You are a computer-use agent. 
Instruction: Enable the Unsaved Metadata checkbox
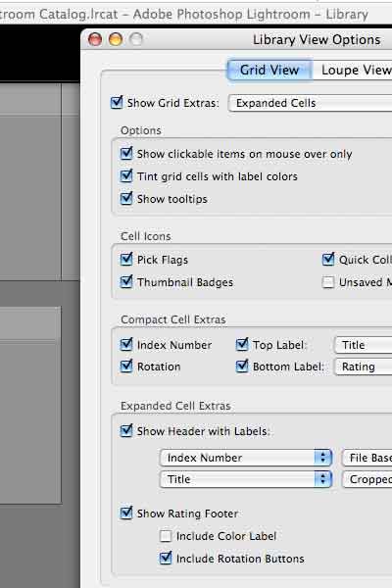pyautogui.click(x=328, y=282)
